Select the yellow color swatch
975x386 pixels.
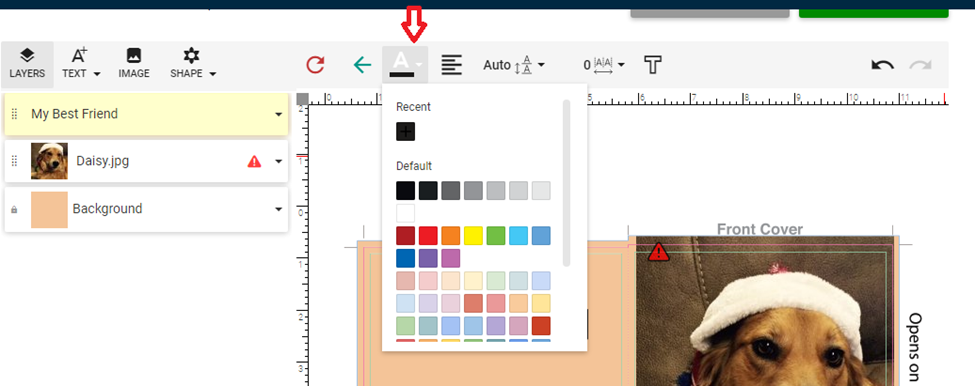473,236
